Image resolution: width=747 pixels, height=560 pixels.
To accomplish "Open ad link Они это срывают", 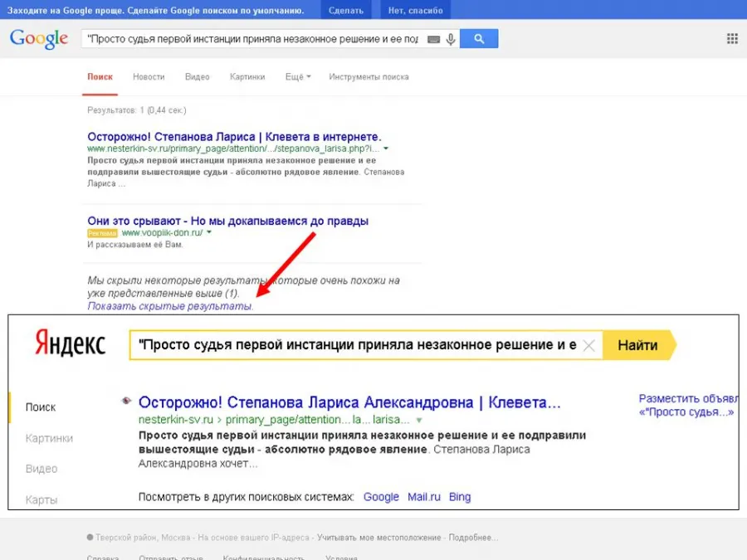I will coord(227,221).
